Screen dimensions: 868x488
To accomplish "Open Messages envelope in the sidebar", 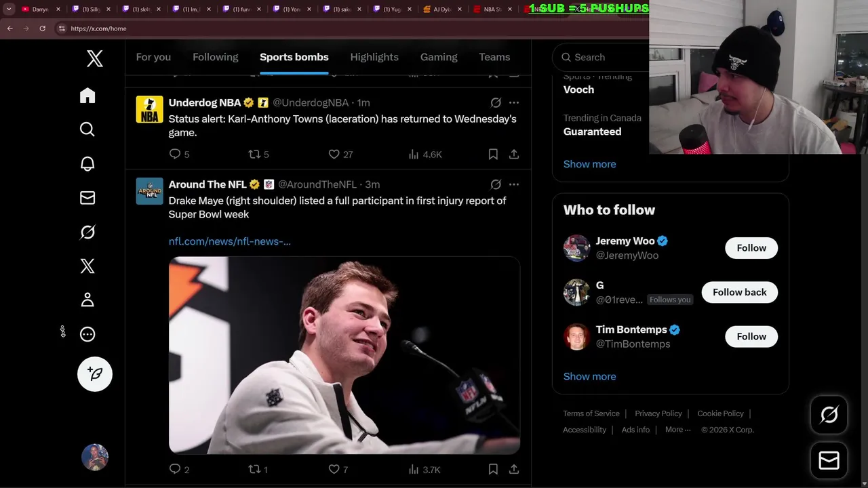I will coord(87,198).
